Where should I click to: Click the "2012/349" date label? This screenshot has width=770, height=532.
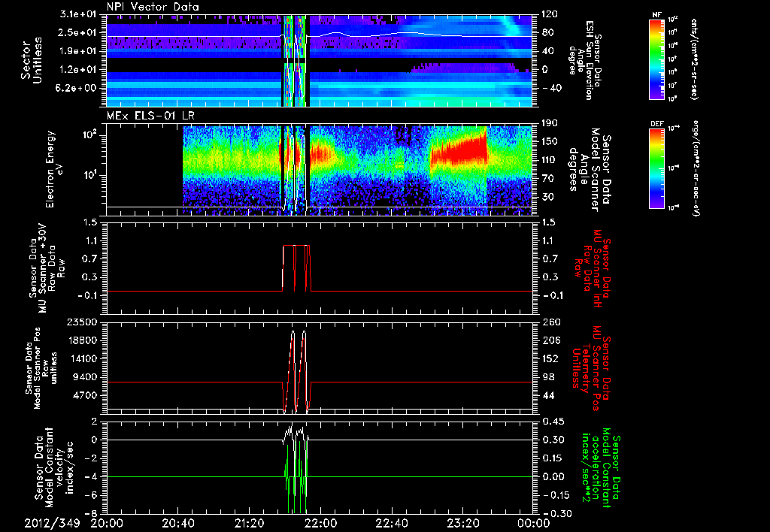click(53, 523)
